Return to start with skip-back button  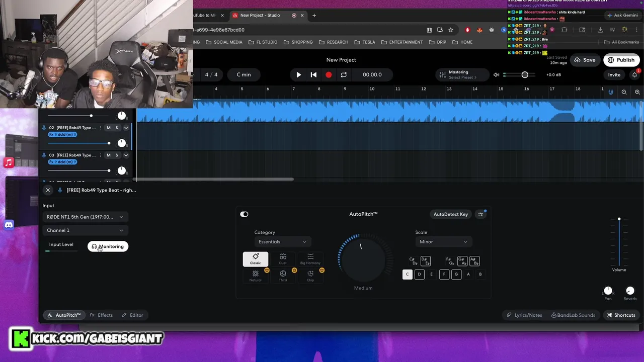pyautogui.click(x=313, y=74)
